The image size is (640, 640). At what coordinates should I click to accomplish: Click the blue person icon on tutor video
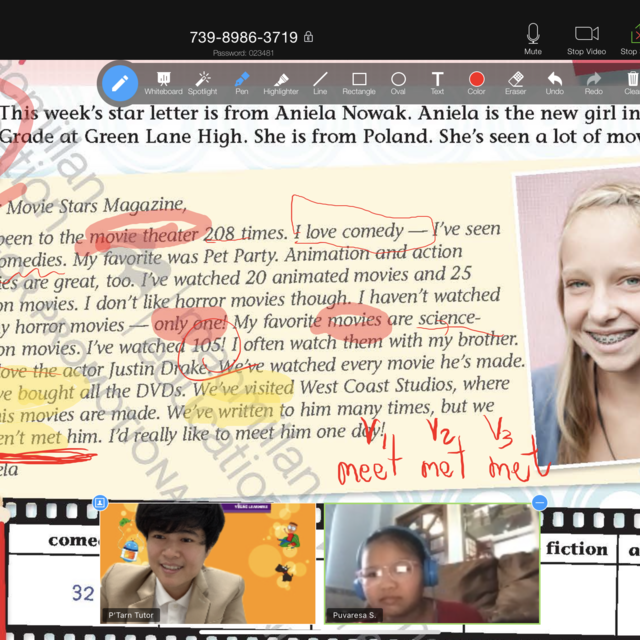point(100,502)
